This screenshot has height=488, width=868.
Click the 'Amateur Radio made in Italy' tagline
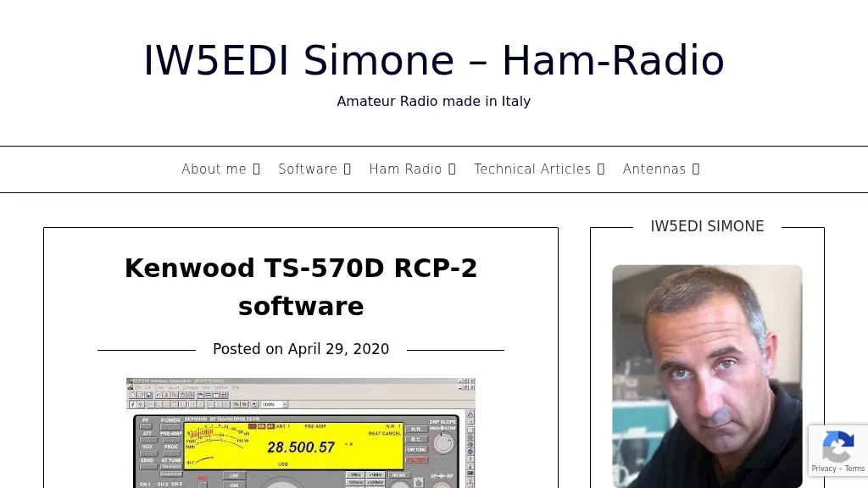(433, 102)
